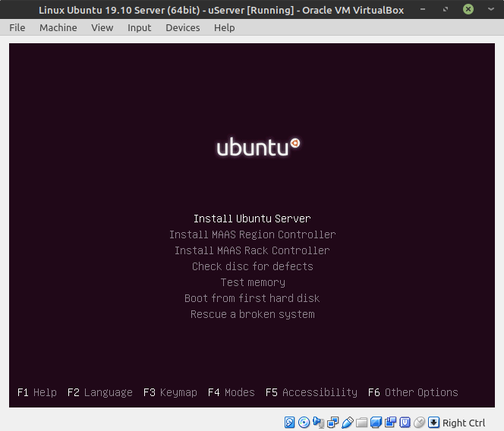Click the keyboard capture arrow icon
This screenshot has height=431, width=504.
433,423
